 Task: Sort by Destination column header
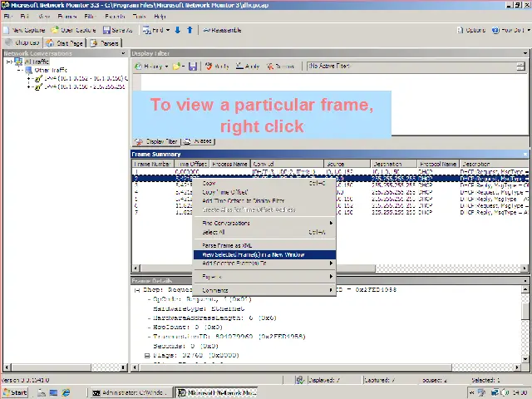393,164
